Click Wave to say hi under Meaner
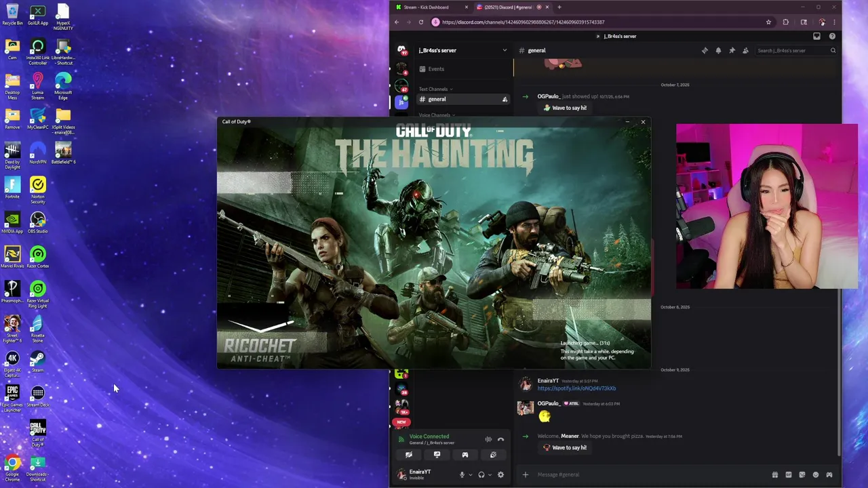 click(565, 448)
